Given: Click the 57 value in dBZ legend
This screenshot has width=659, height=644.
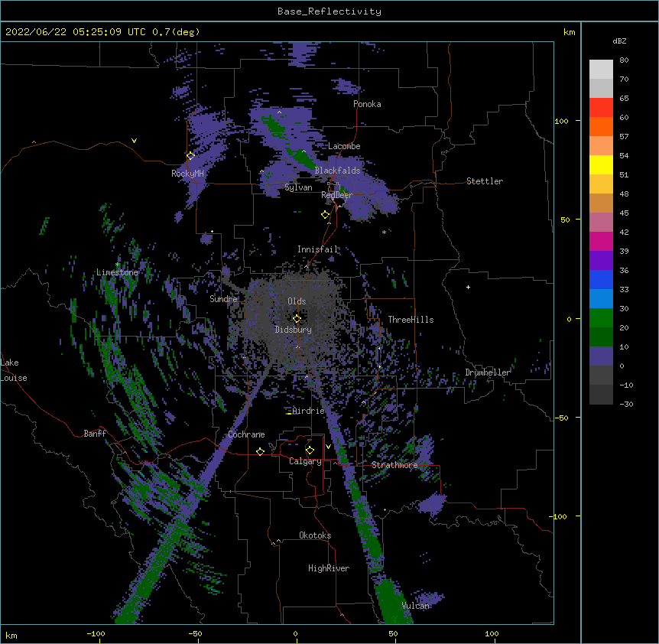Looking at the screenshot, I should [624, 137].
